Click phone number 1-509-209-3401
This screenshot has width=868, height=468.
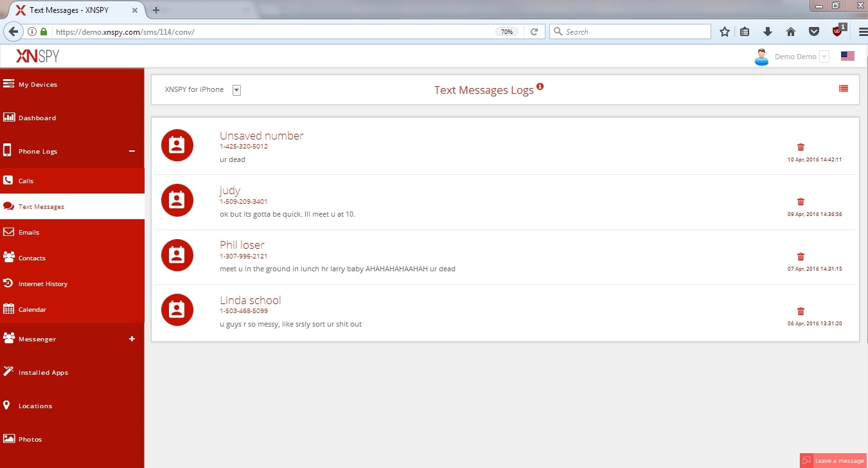click(244, 201)
